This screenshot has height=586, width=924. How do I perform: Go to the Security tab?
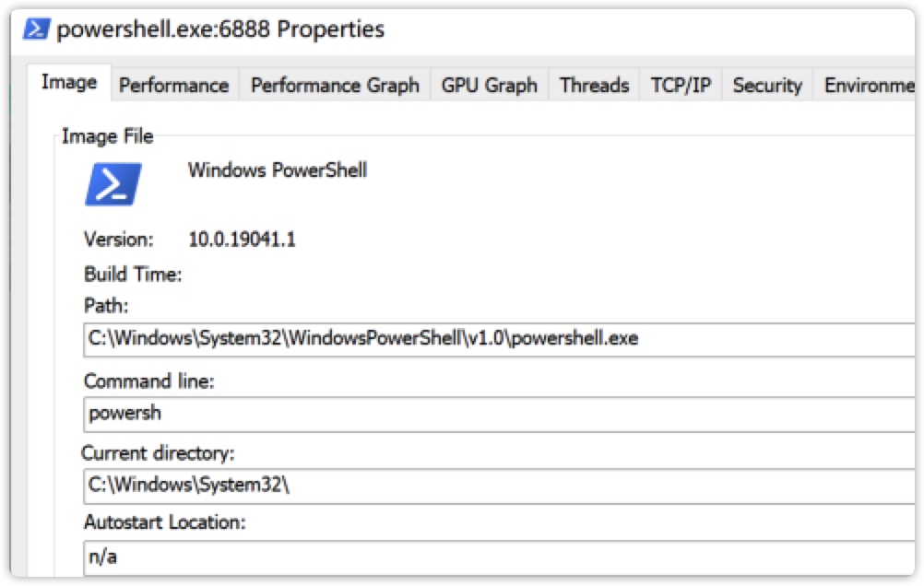click(767, 86)
